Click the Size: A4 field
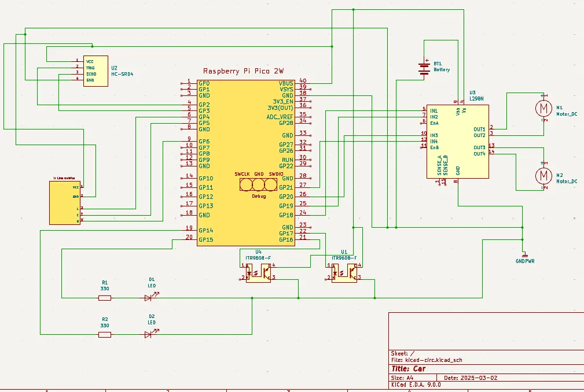This screenshot has height=392, width=584. click(402, 378)
